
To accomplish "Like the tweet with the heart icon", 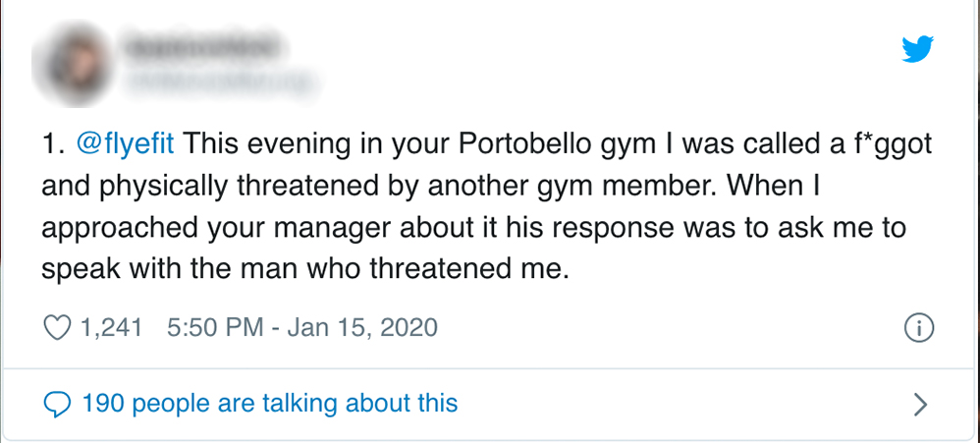I will 60,327.
